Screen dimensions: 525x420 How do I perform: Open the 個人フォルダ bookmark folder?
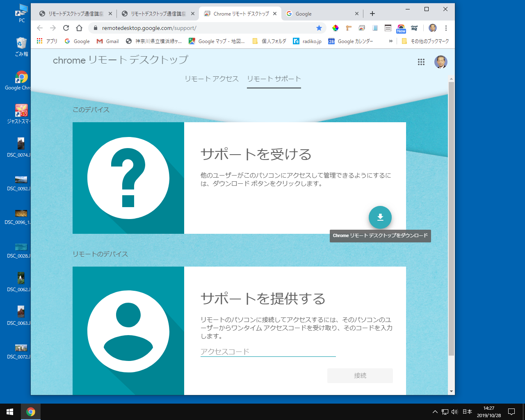tap(269, 41)
